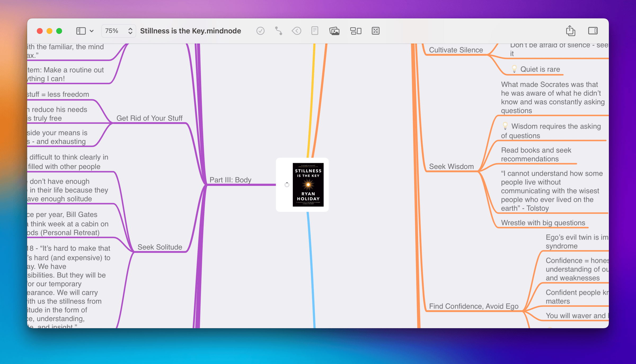
Task: Click the lightbulb beside Quiet is rare
Action: click(514, 69)
